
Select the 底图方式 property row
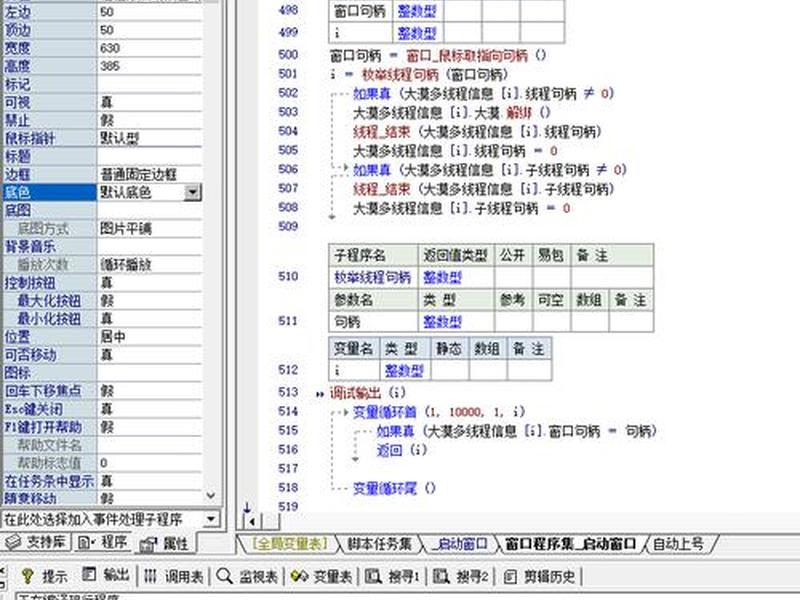(102, 229)
